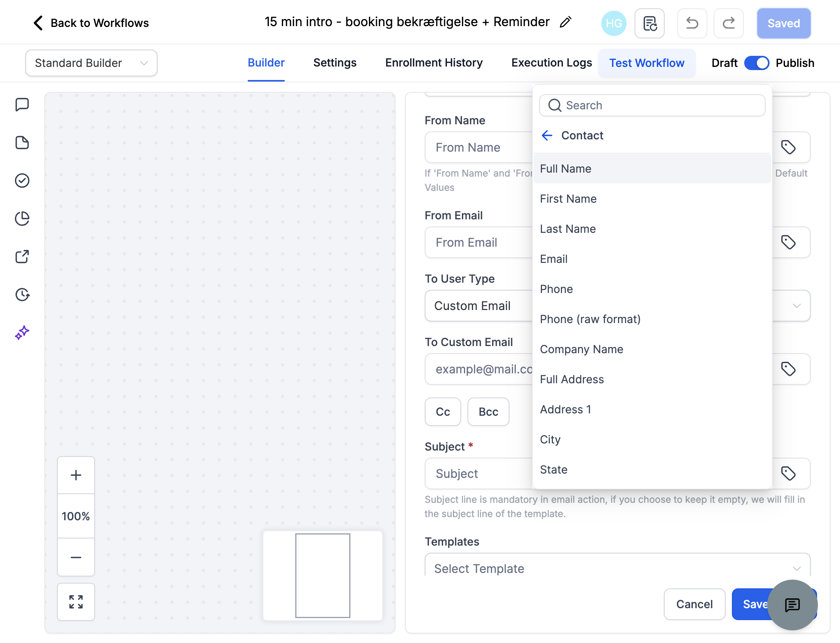The image size is (840, 643).
Task: Click the Saved button
Action: pyautogui.click(x=784, y=23)
